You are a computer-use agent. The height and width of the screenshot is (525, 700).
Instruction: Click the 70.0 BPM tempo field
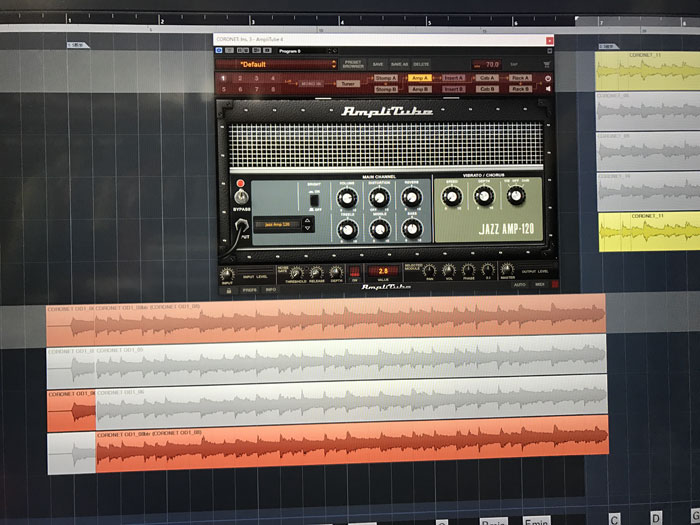tap(487, 64)
